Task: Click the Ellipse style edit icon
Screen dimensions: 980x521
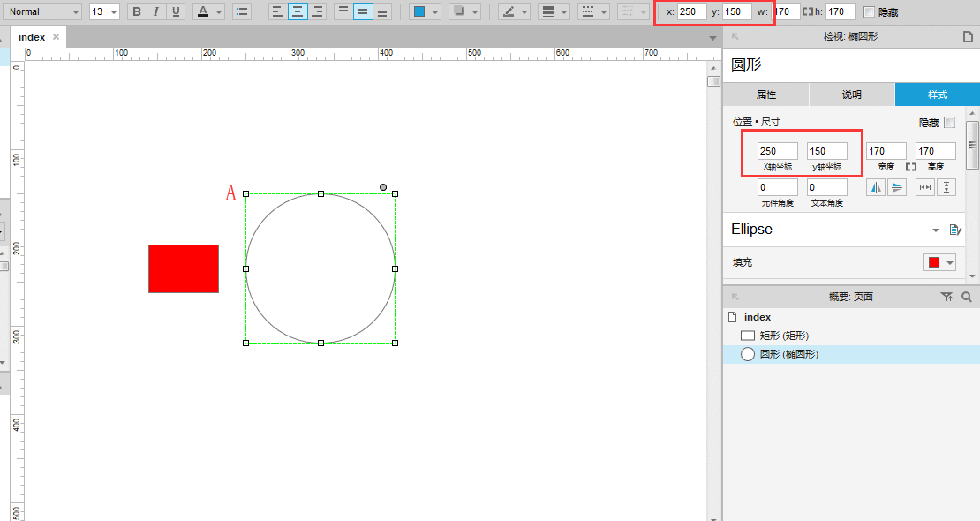Action: pos(955,230)
